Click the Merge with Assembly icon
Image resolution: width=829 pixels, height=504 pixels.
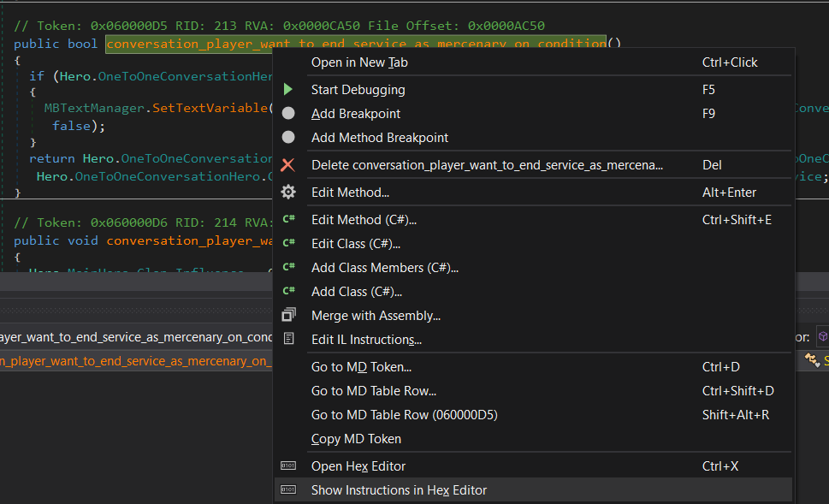click(288, 315)
